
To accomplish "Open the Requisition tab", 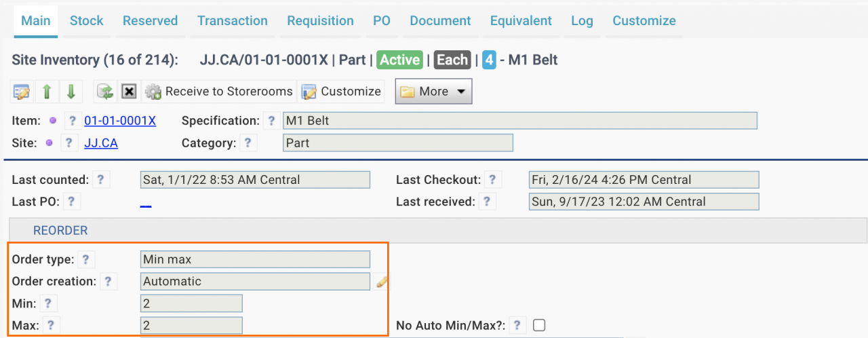I will [320, 21].
